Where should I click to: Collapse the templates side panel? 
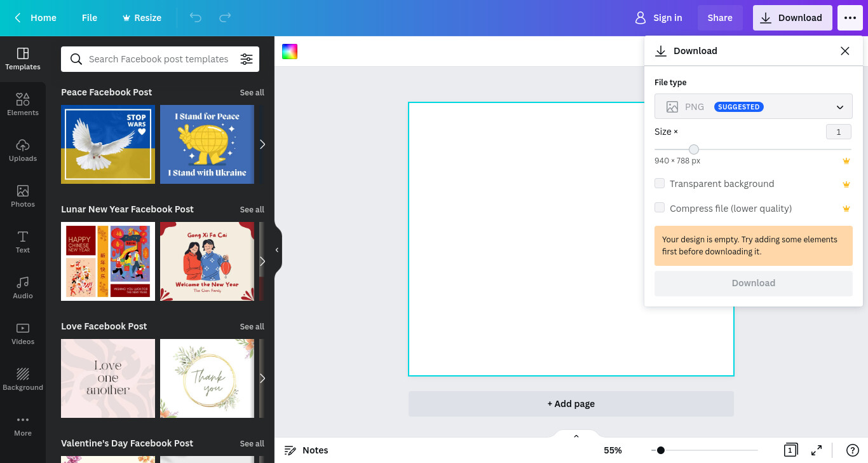[x=277, y=250]
